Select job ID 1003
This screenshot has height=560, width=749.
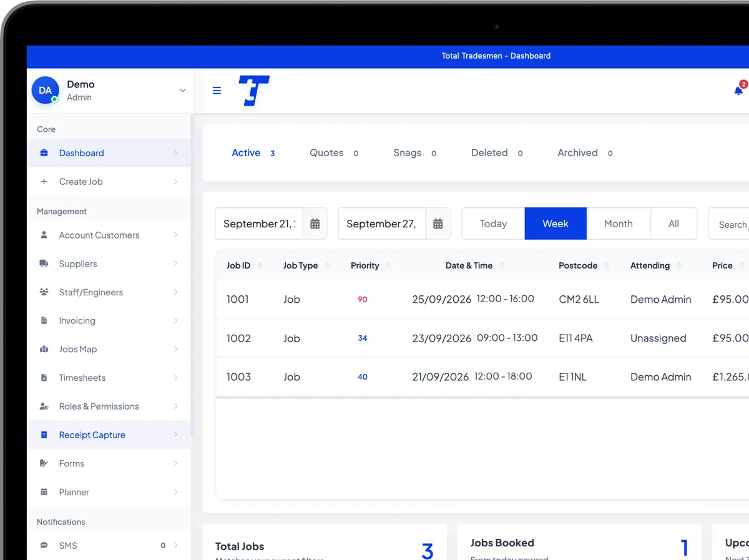pyautogui.click(x=238, y=377)
